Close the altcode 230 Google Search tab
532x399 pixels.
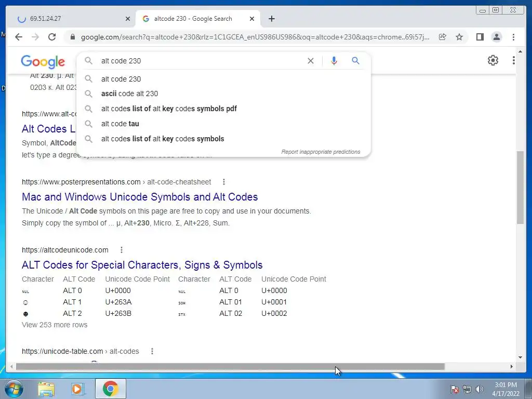pyautogui.click(x=252, y=19)
